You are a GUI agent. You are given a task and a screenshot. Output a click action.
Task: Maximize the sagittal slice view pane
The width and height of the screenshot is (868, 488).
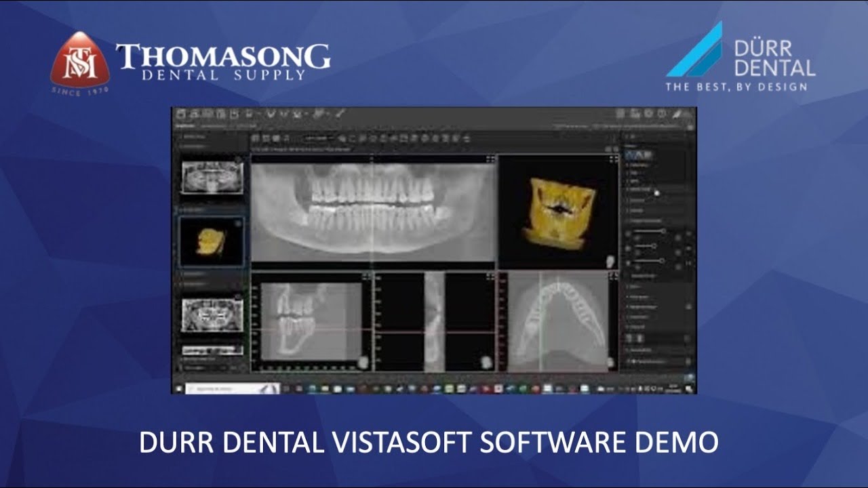tap(366, 277)
